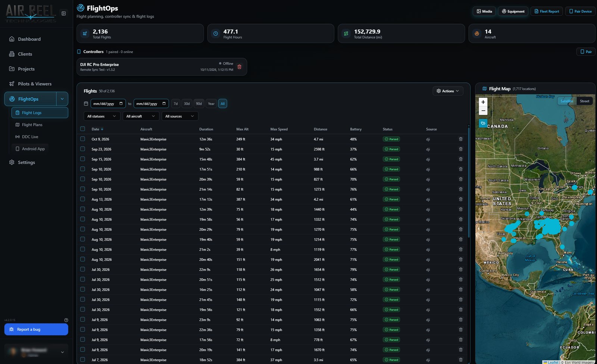Viewport: 597px width, 364px height.
Task: Delete the DJI RC Pro Enterprise controller
Action: pos(240,67)
